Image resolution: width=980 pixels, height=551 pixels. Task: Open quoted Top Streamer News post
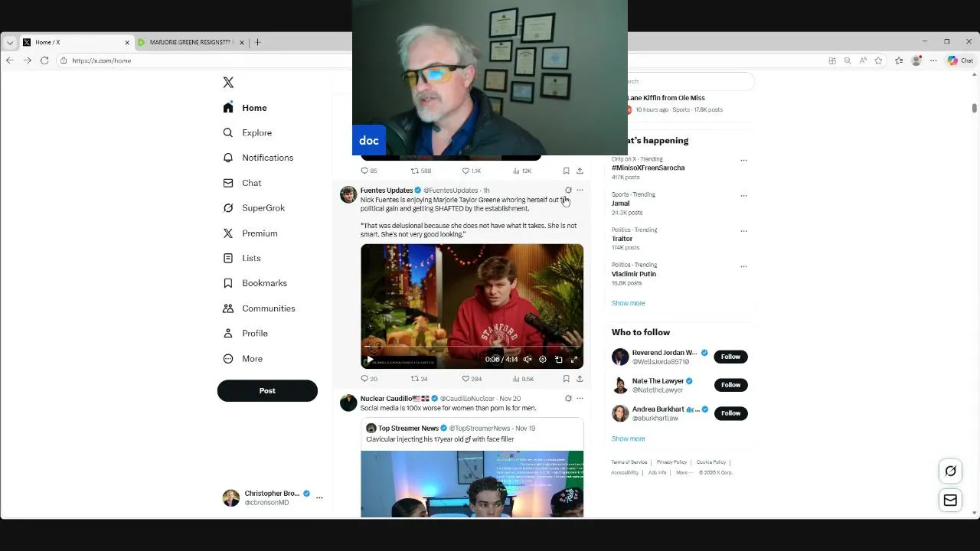point(472,467)
